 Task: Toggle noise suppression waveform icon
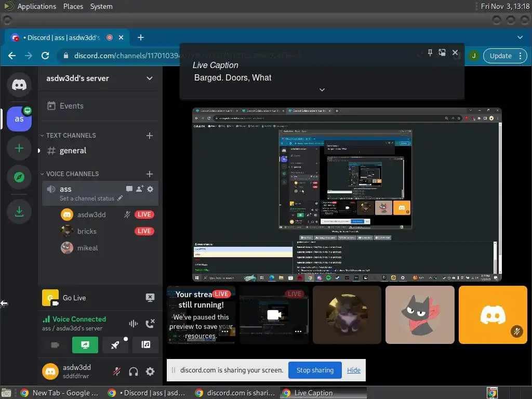134,324
